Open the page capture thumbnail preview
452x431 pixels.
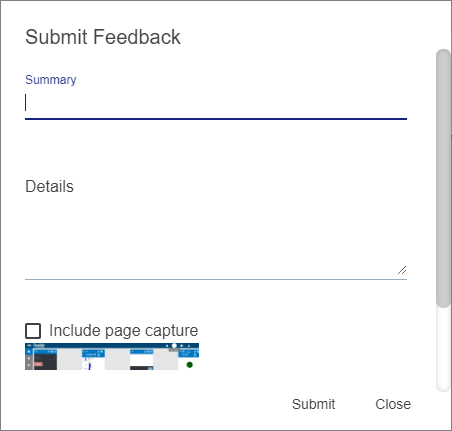point(112,356)
